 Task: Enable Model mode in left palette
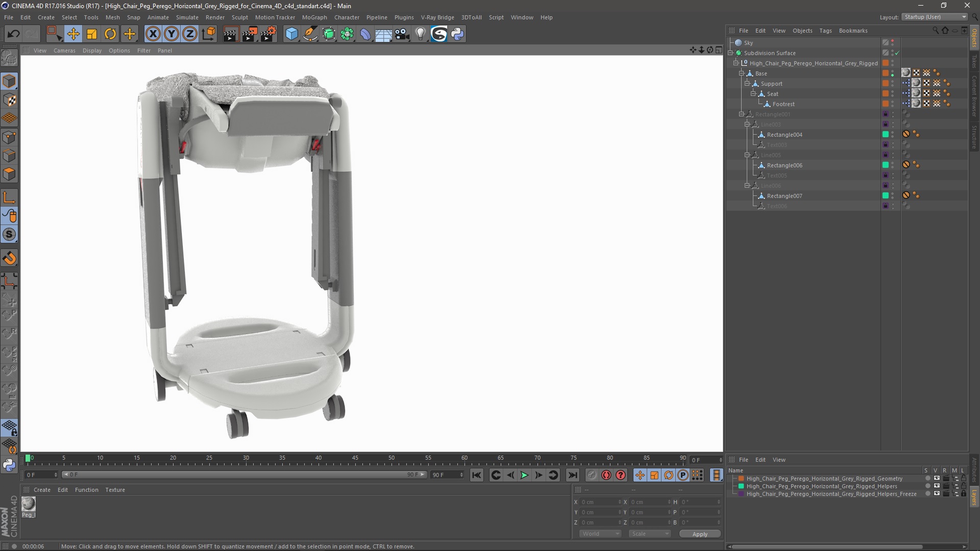click(9, 81)
